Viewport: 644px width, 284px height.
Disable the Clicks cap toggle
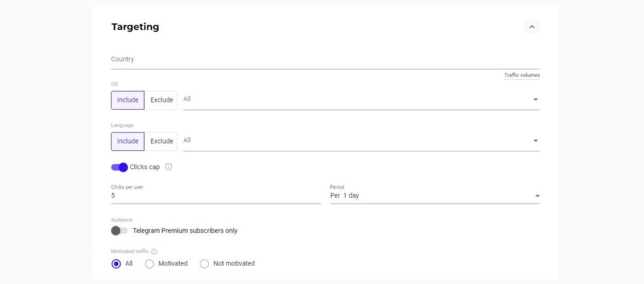119,167
